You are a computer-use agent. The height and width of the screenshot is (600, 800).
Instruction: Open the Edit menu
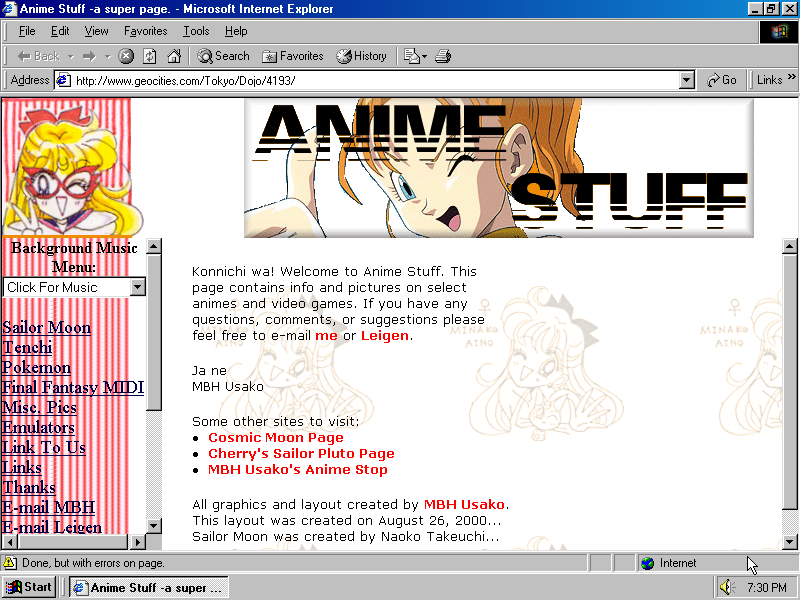60,31
